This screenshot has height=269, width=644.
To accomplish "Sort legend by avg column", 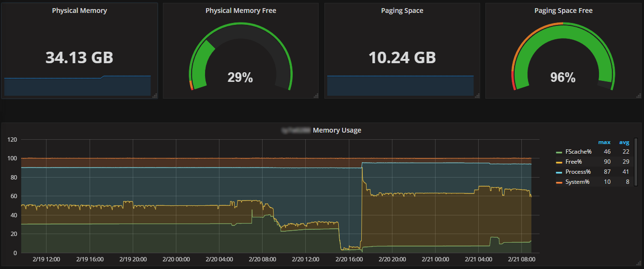I will tap(624, 142).
